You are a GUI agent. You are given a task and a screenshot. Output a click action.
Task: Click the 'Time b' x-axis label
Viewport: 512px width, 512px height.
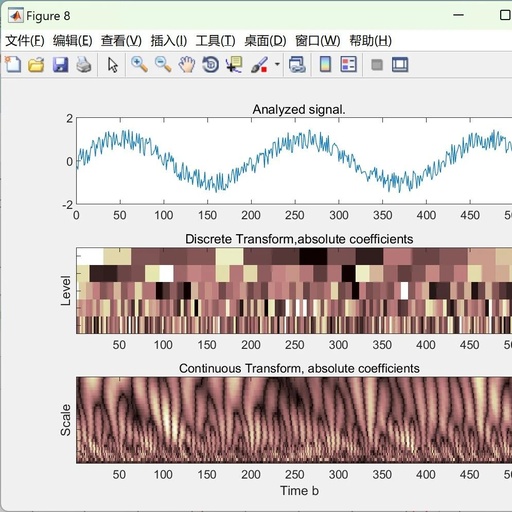point(299,491)
